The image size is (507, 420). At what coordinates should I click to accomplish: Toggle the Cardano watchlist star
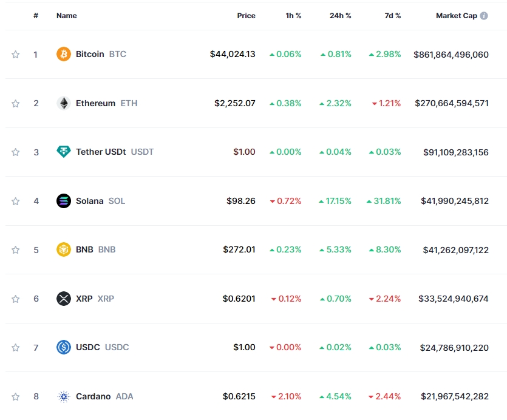click(15, 396)
